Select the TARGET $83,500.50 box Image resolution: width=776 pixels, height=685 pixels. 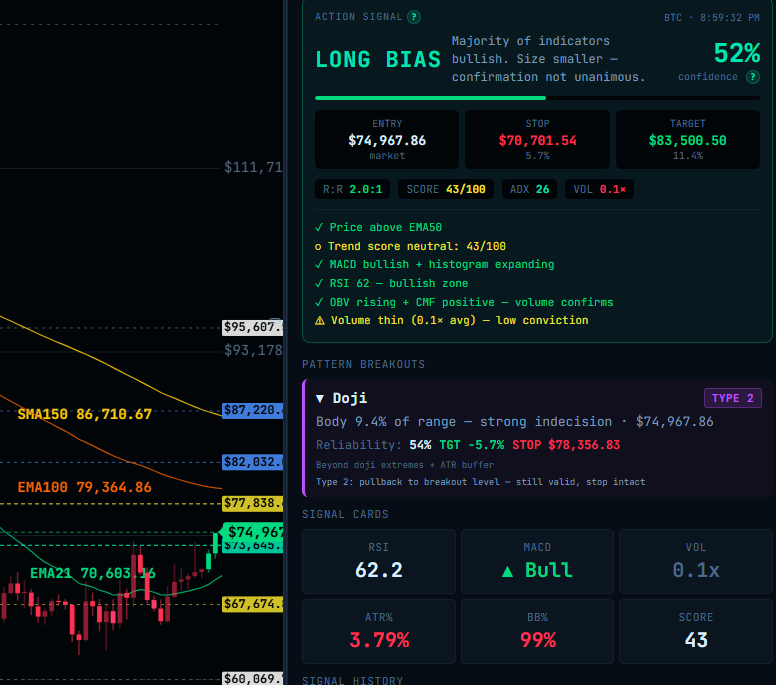click(x=688, y=140)
